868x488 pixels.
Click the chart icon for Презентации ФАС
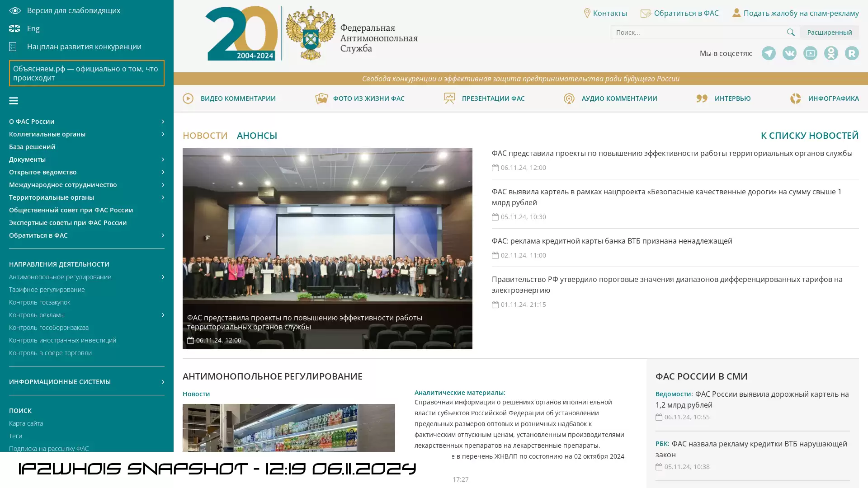tap(449, 98)
